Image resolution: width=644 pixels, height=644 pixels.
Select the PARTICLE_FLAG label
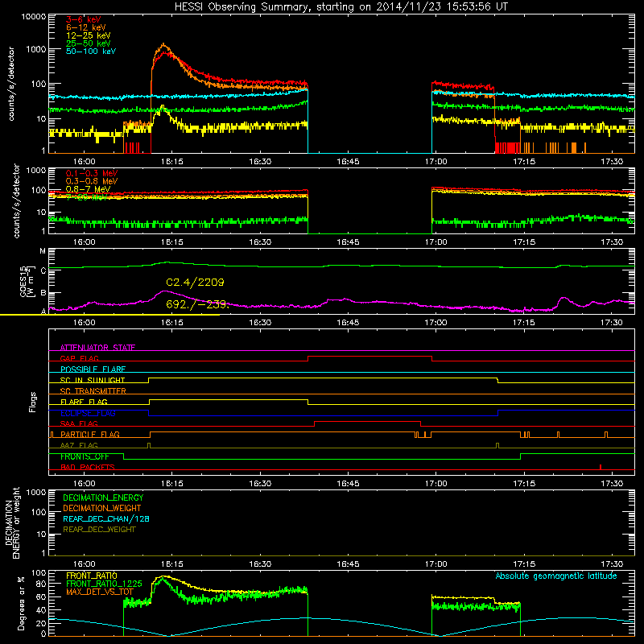tap(90, 434)
